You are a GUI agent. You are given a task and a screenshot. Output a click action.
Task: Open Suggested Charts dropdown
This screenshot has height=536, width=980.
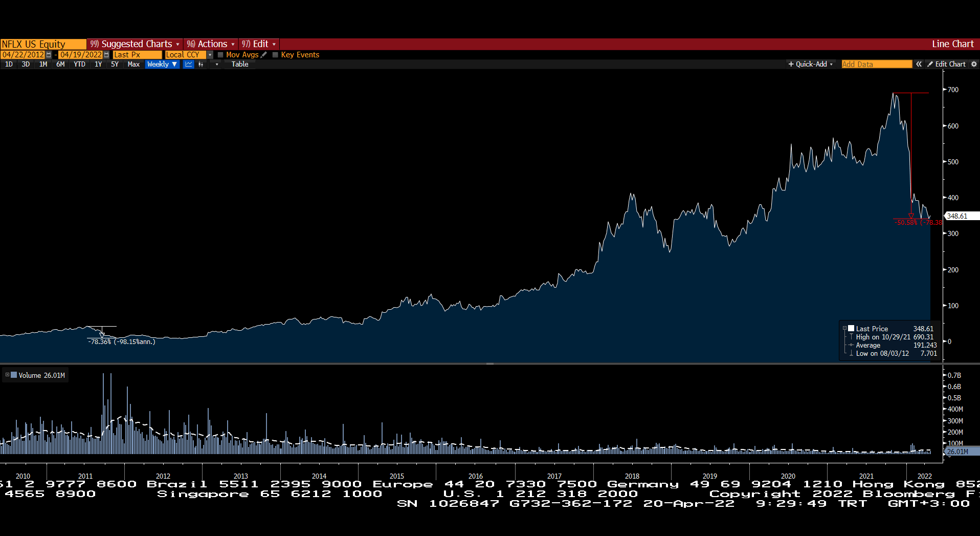click(135, 44)
